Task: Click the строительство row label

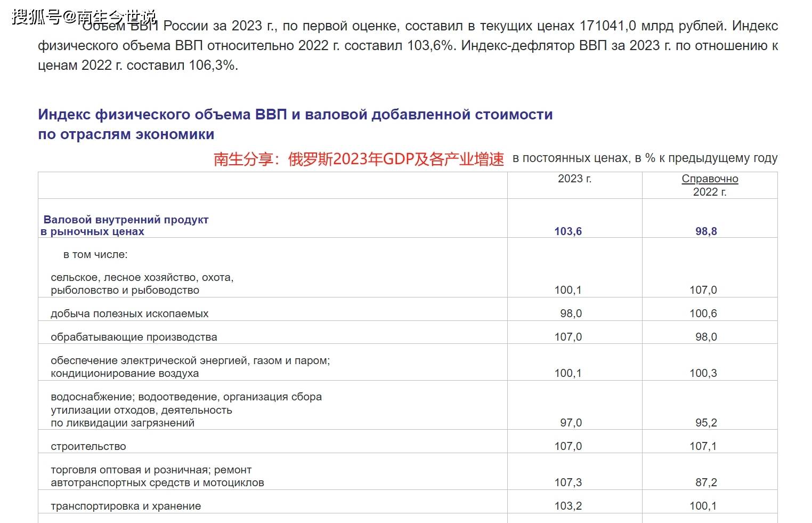Action: (89, 446)
